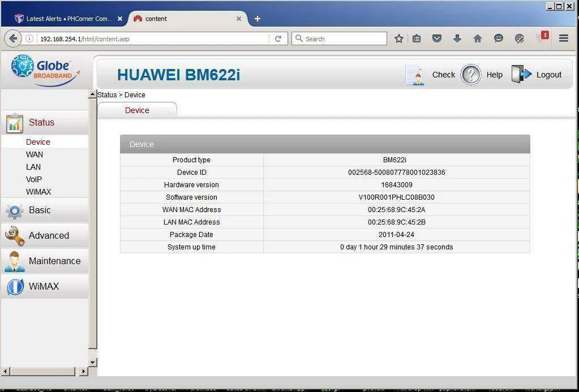Click Device ID value 002568-500807778001023836
Viewport: 579px width, 392px height.
[x=397, y=173]
